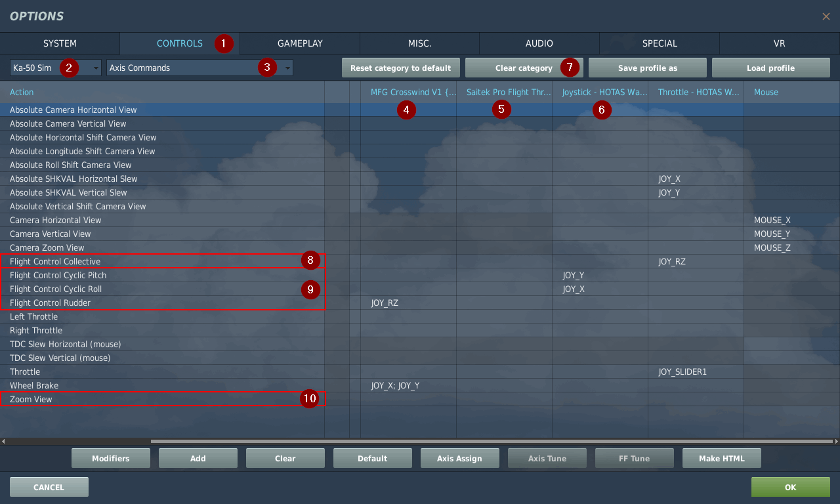Screen dimensions: 840x504
Task: Go to the Audio tab
Action: click(x=539, y=43)
